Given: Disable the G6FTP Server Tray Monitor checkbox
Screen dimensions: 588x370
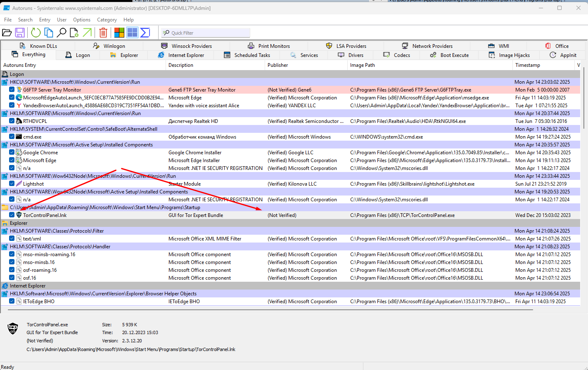Looking at the screenshot, I should (x=12, y=90).
